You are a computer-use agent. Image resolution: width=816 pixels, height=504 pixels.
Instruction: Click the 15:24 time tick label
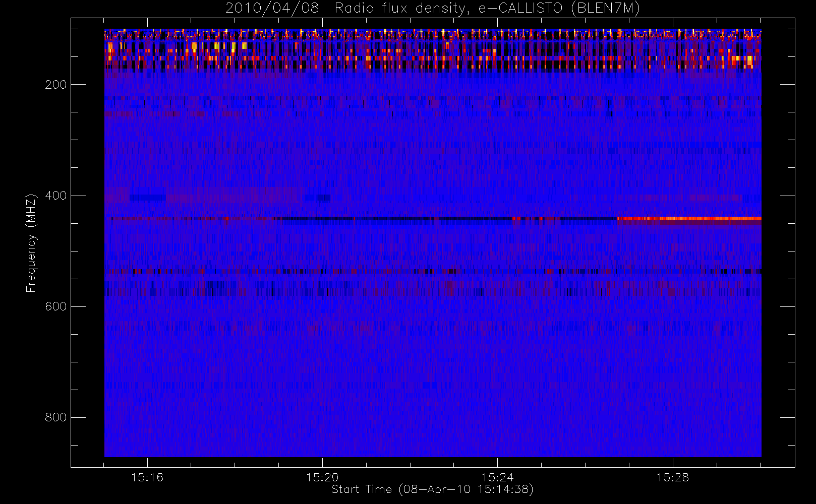coord(497,477)
